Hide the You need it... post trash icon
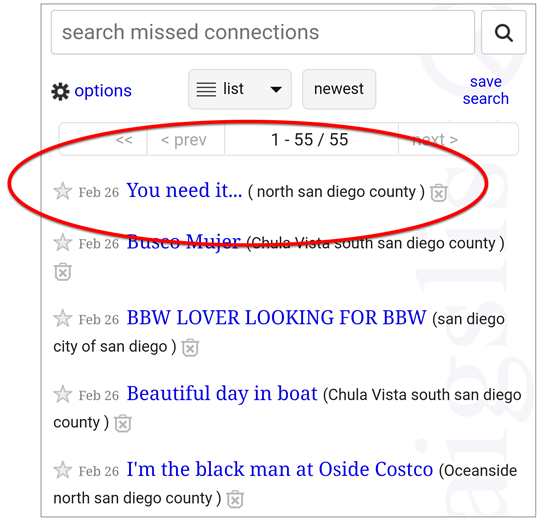 [438, 193]
